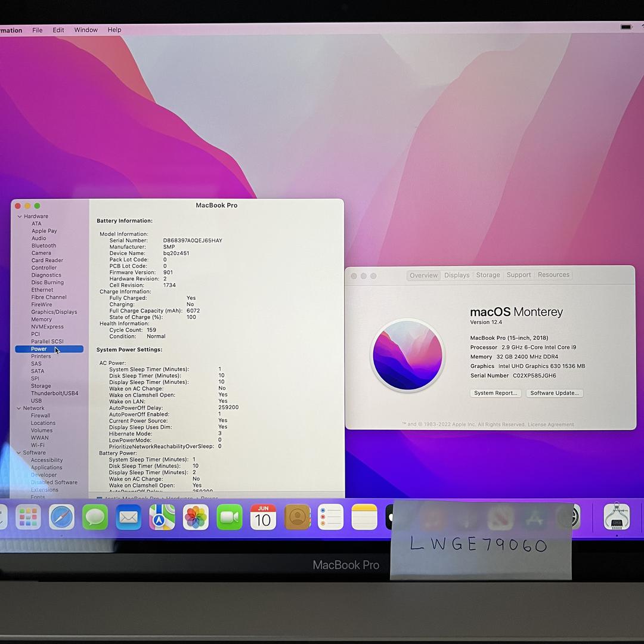The width and height of the screenshot is (644, 644).
Task: Switch to the Displays tab
Action: 457,275
